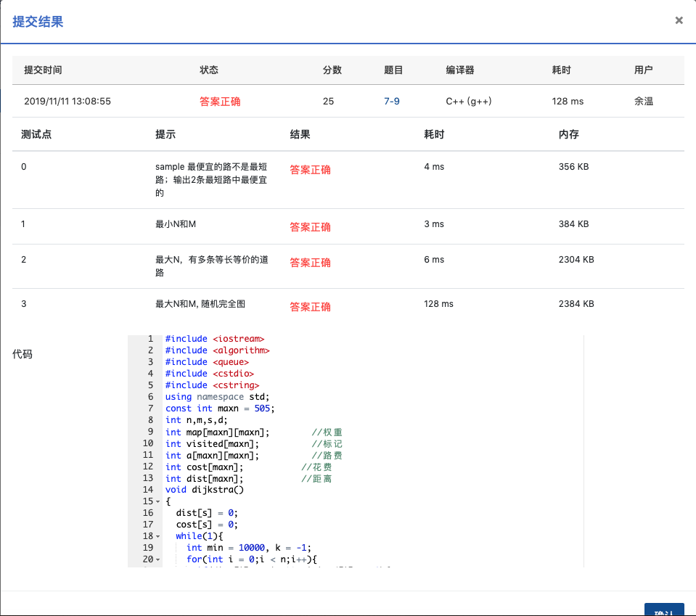Click the 384 KB memory value
The width and height of the screenshot is (696, 616).
[574, 224]
